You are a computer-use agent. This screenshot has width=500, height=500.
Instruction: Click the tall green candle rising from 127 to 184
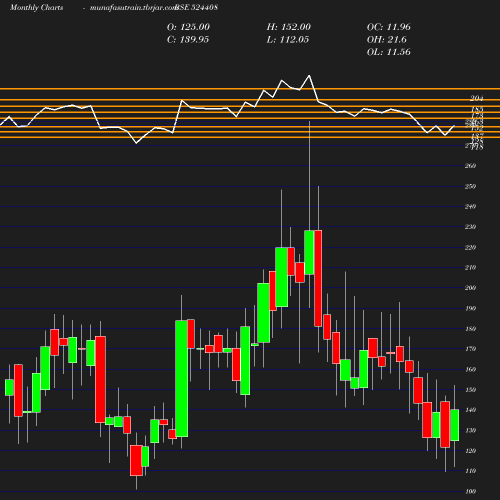pos(181,378)
